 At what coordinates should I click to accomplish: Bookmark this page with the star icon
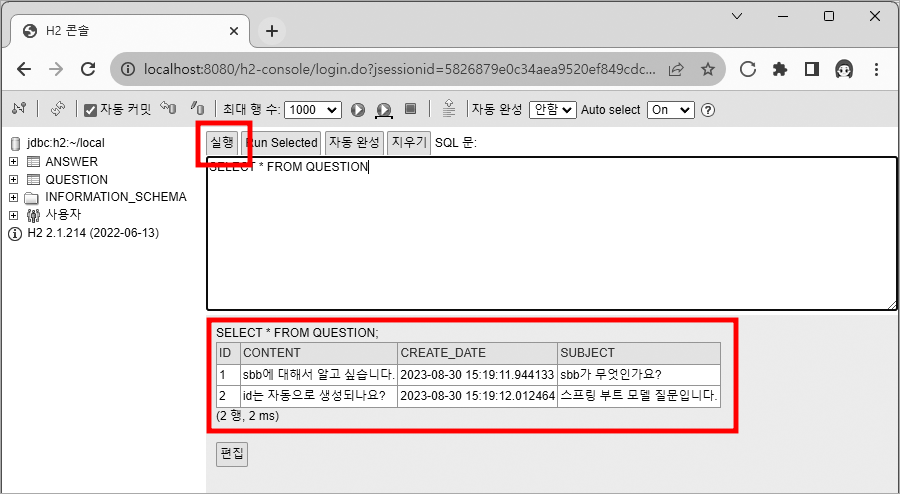click(x=708, y=69)
